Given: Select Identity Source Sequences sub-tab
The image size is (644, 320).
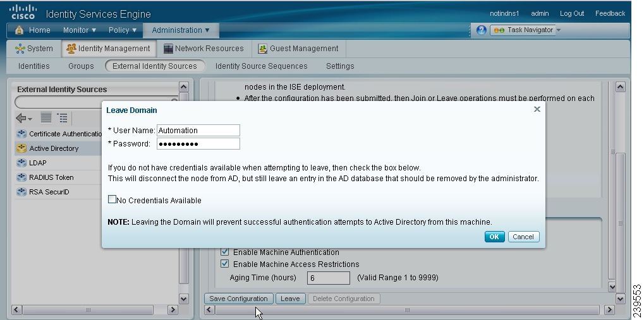Looking at the screenshot, I should (261, 66).
